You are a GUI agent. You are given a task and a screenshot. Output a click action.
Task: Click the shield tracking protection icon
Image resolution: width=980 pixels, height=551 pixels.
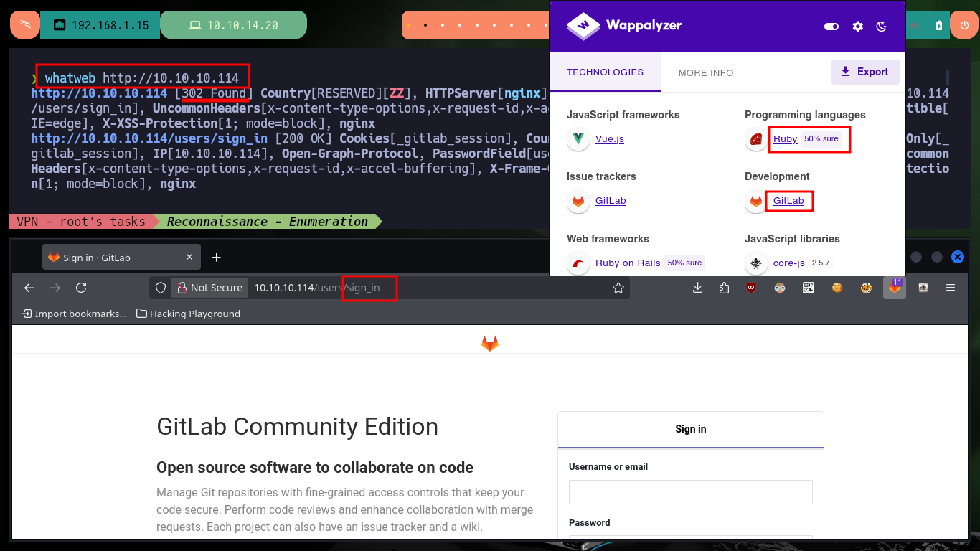162,288
